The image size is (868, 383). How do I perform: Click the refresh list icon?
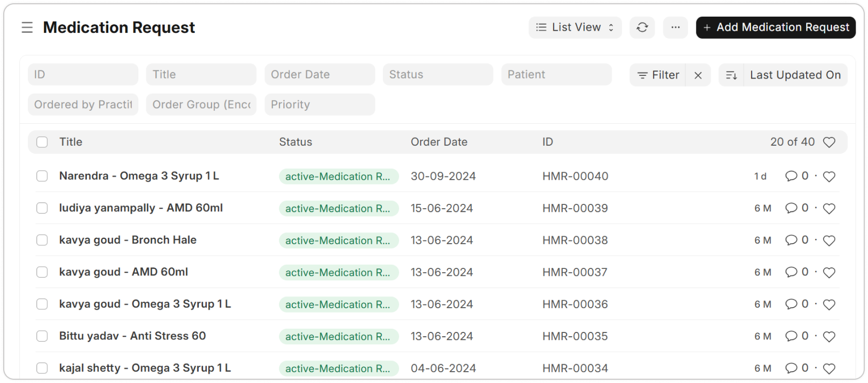(642, 27)
